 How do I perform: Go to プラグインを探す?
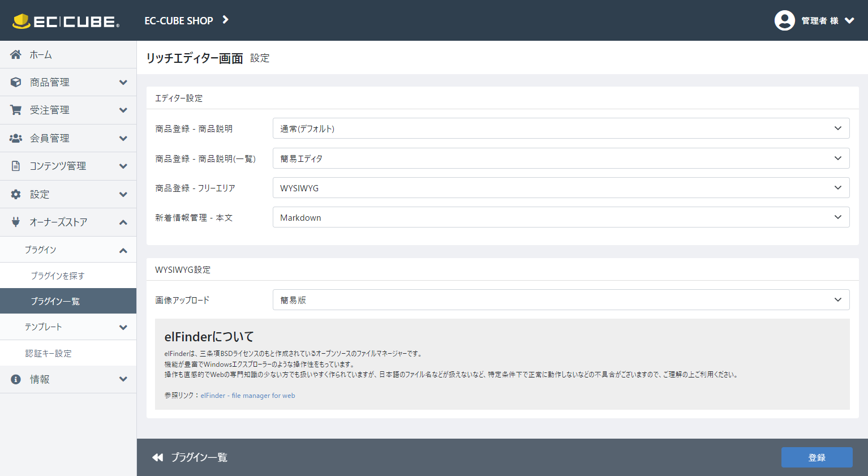pos(68,276)
